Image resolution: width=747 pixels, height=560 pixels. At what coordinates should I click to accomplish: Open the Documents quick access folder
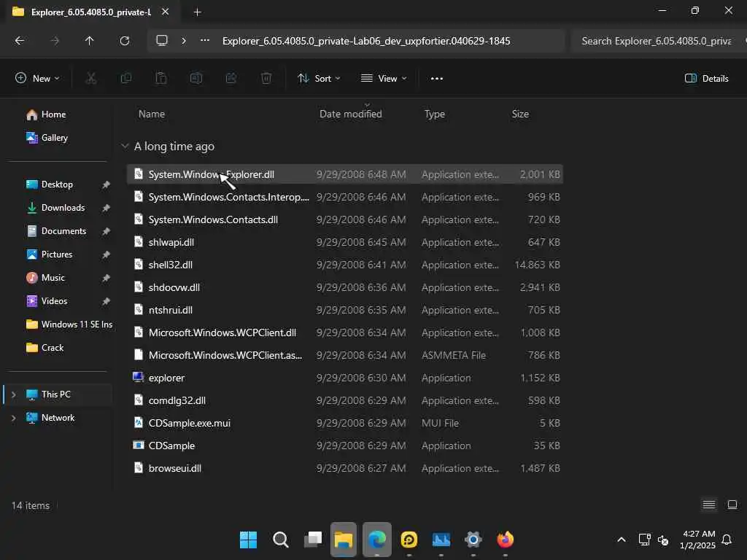(64, 231)
